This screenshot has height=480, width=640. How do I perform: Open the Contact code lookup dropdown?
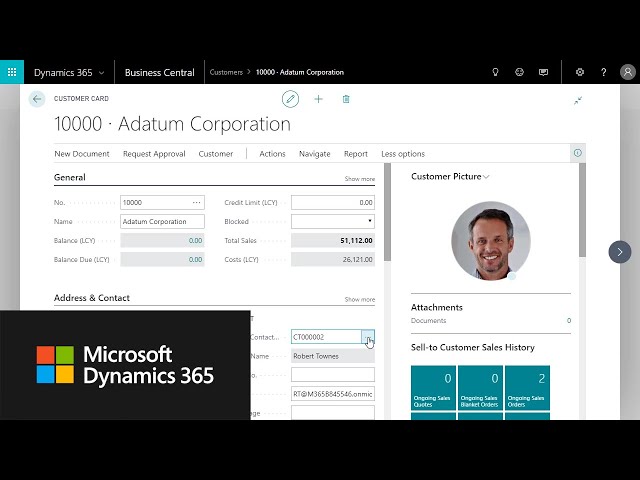click(x=368, y=337)
